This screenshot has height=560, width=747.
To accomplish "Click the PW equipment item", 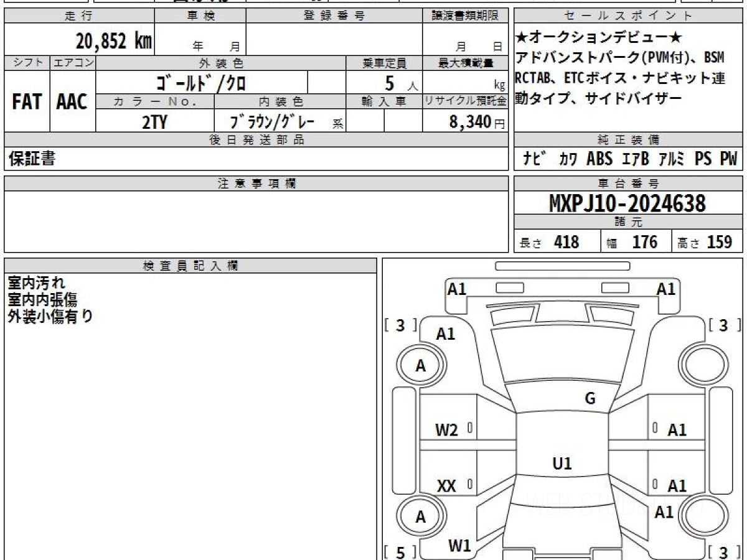I will pyautogui.click(x=728, y=159).
